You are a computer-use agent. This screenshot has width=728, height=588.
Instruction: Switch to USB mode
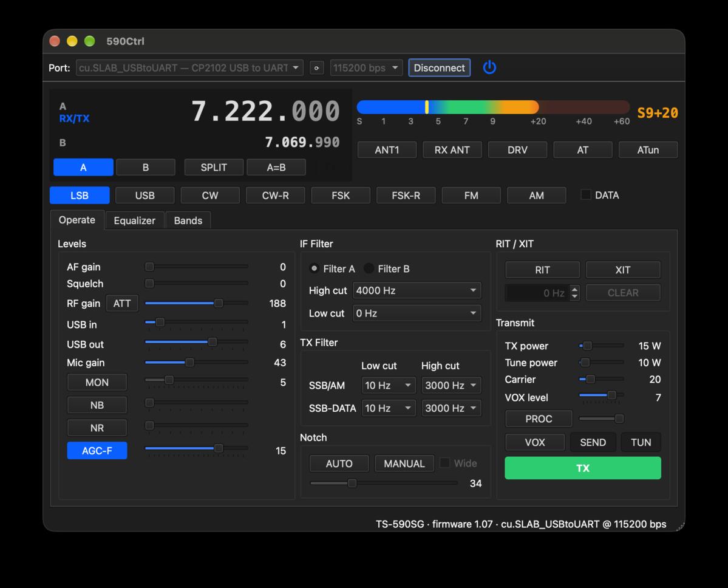tap(145, 196)
